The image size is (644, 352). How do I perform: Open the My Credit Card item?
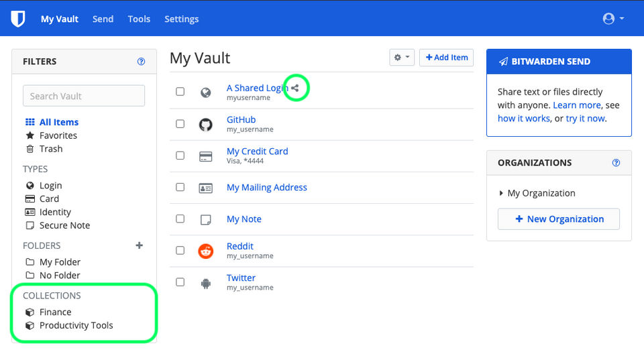coord(258,151)
